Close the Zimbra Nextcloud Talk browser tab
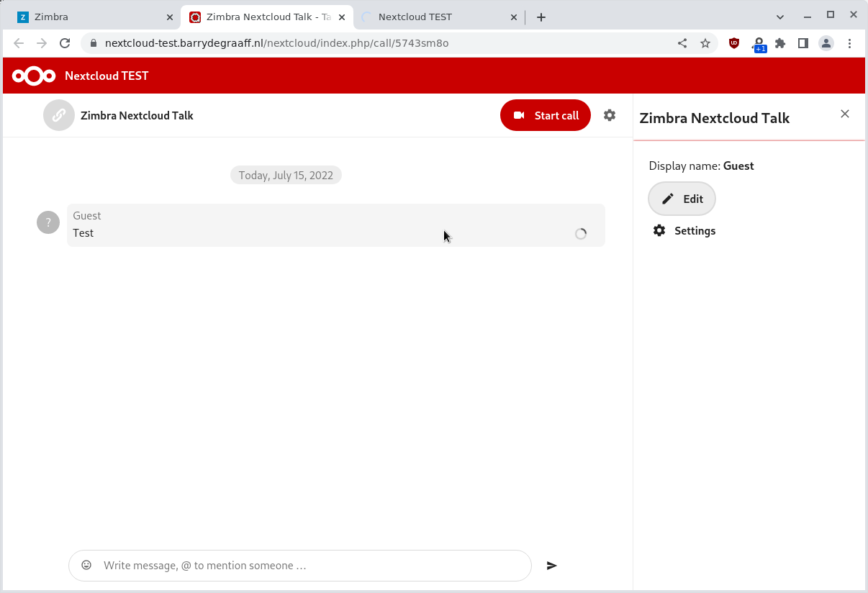Image resolution: width=868 pixels, height=593 pixels. 342,17
